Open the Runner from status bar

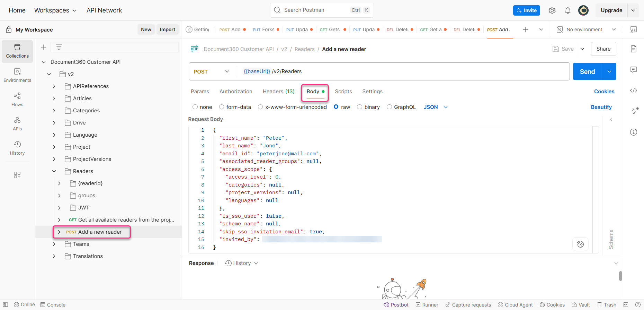click(x=427, y=305)
